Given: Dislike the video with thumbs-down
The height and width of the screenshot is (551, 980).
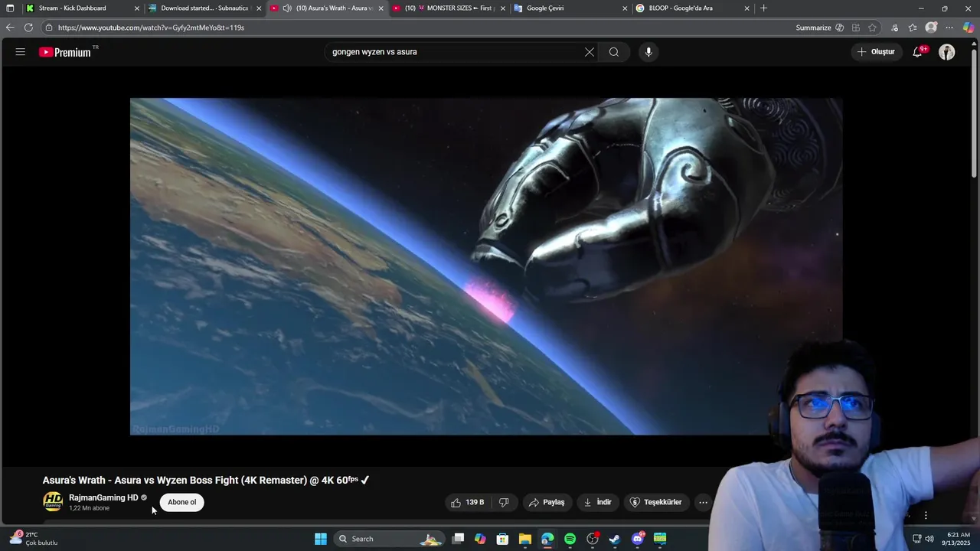Looking at the screenshot, I should click(504, 502).
